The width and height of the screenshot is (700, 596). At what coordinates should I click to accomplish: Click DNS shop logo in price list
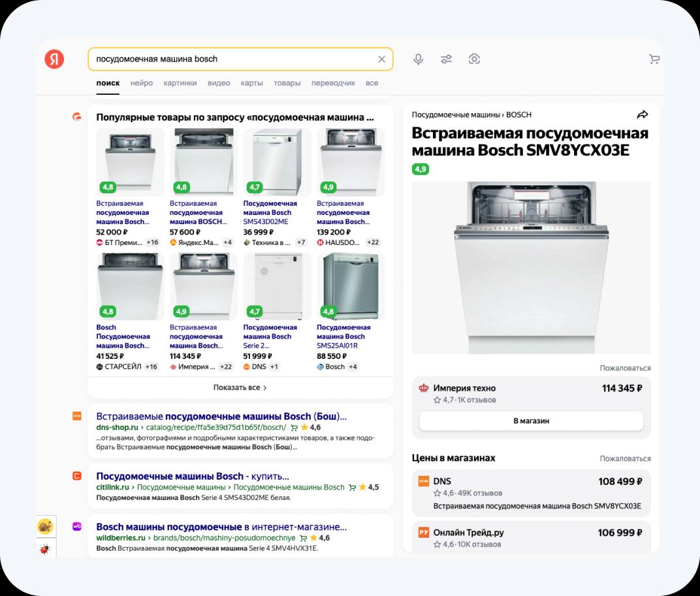pos(424,481)
